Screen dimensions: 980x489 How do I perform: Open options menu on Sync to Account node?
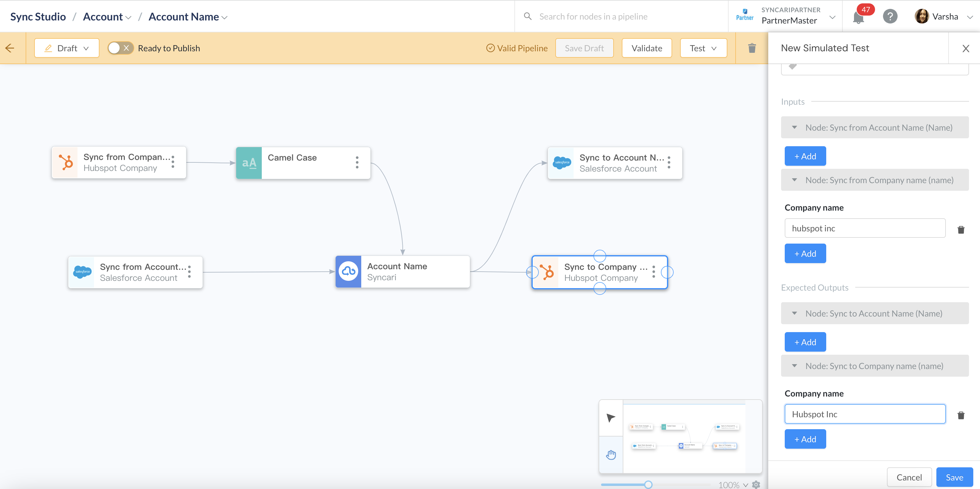coord(669,162)
